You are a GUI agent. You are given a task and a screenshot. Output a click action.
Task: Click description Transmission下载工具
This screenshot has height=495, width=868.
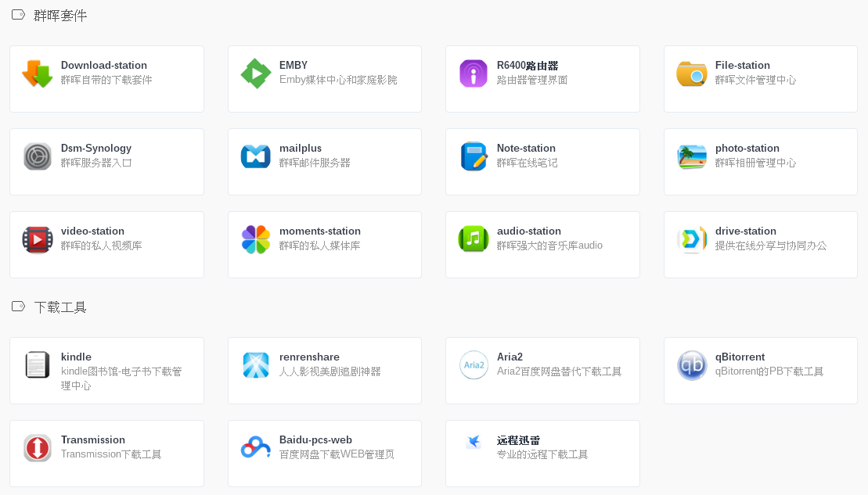click(111, 454)
